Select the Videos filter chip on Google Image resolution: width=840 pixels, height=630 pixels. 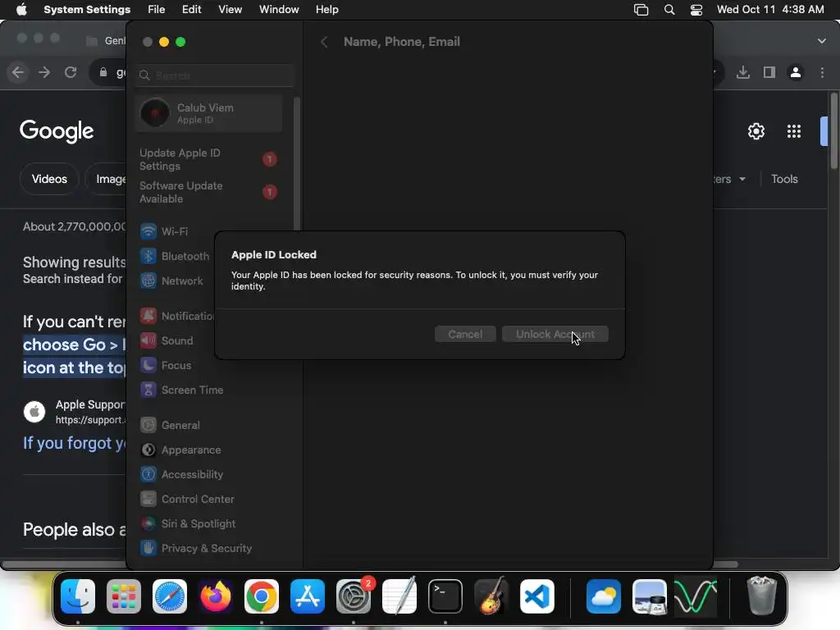(x=49, y=179)
